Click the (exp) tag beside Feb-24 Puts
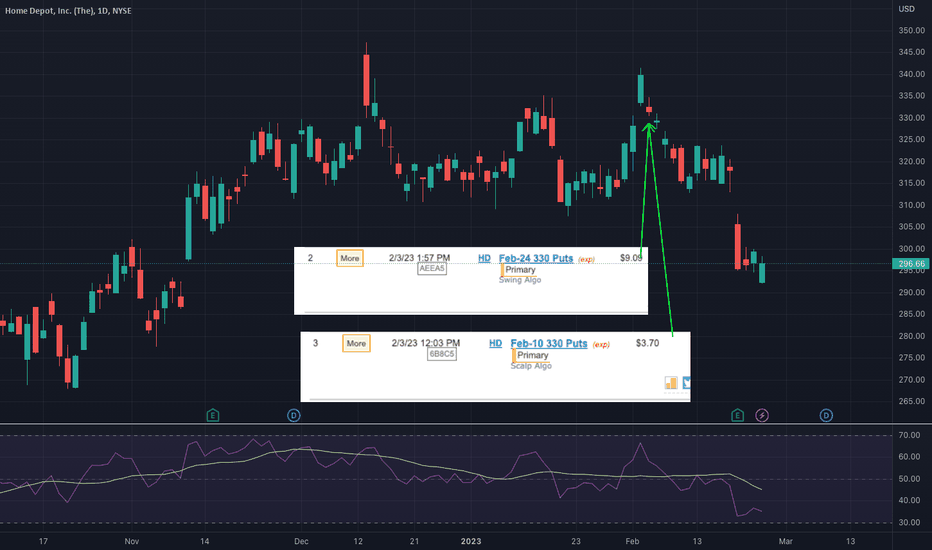The image size is (932, 550). coord(586,259)
